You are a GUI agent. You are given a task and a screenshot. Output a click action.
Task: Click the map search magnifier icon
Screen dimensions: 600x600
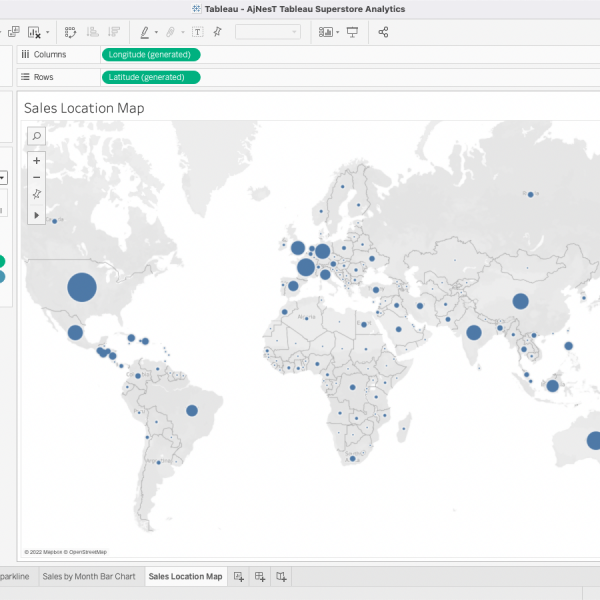point(37,136)
